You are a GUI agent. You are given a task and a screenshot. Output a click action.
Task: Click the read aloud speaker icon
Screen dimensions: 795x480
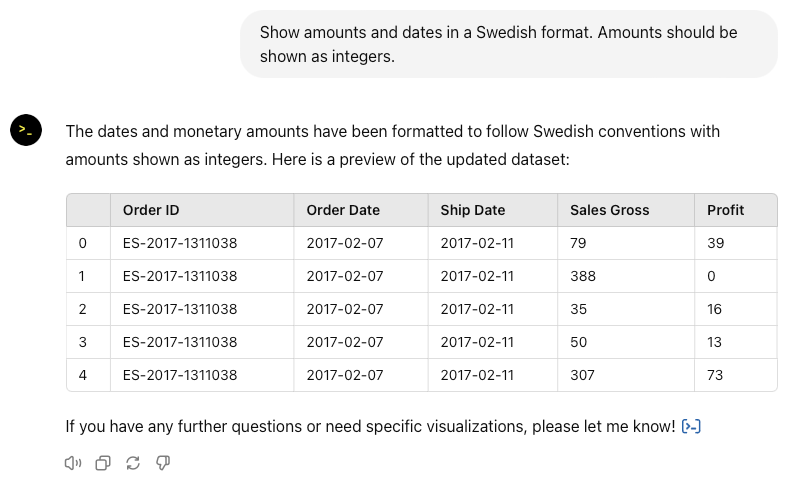click(73, 463)
